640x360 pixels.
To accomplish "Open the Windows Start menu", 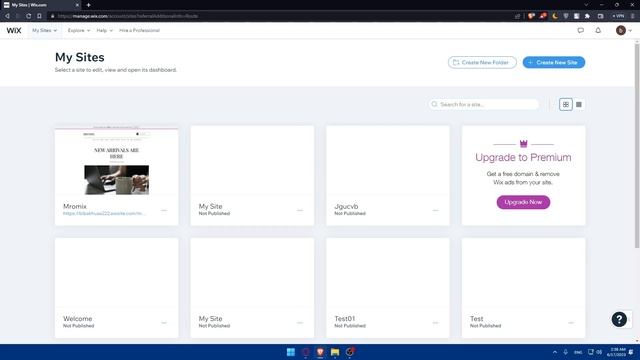I will tap(291, 352).
